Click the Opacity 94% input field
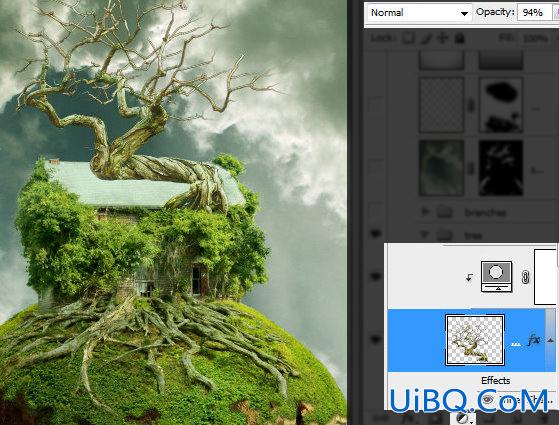 (x=534, y=13)
